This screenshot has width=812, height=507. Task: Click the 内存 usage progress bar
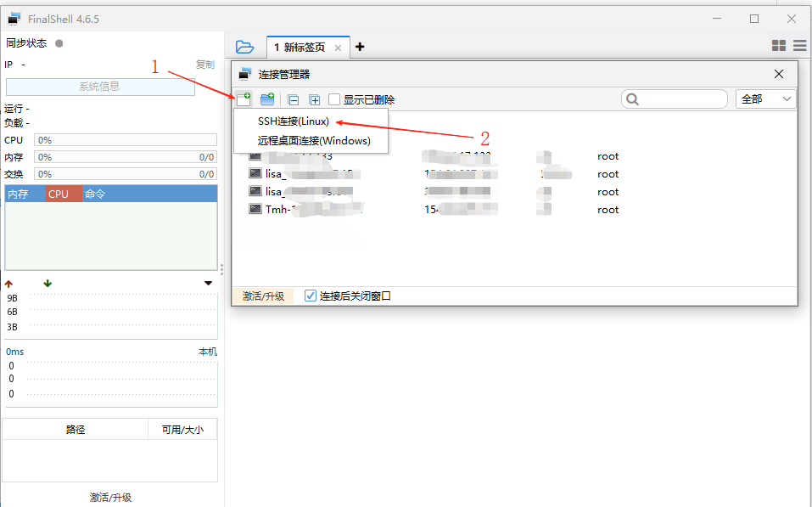pos(126,157)
